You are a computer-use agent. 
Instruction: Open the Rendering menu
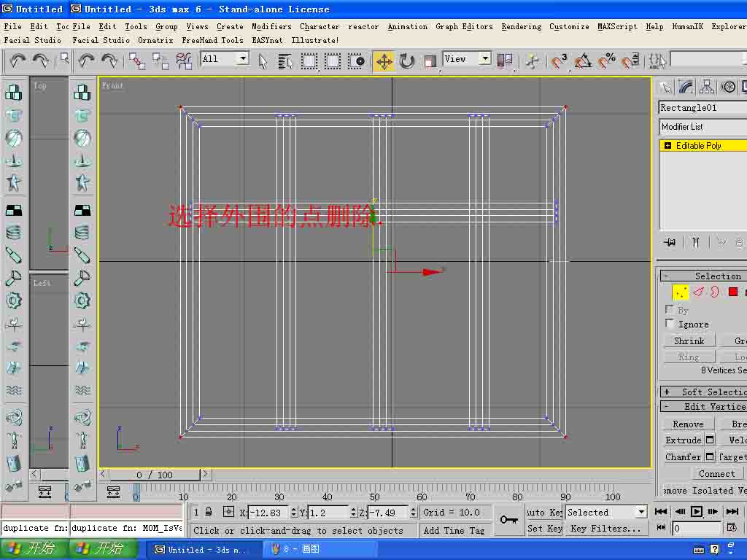tap(521, 27)
